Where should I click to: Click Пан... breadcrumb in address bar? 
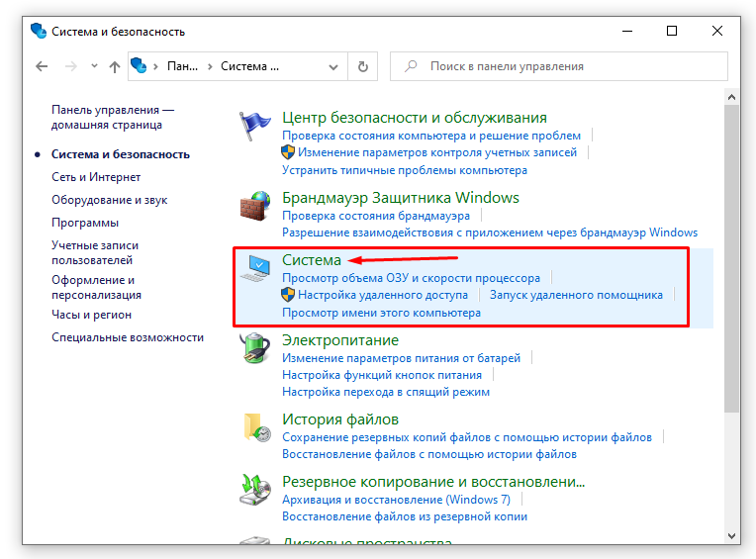tap(182, 66)
